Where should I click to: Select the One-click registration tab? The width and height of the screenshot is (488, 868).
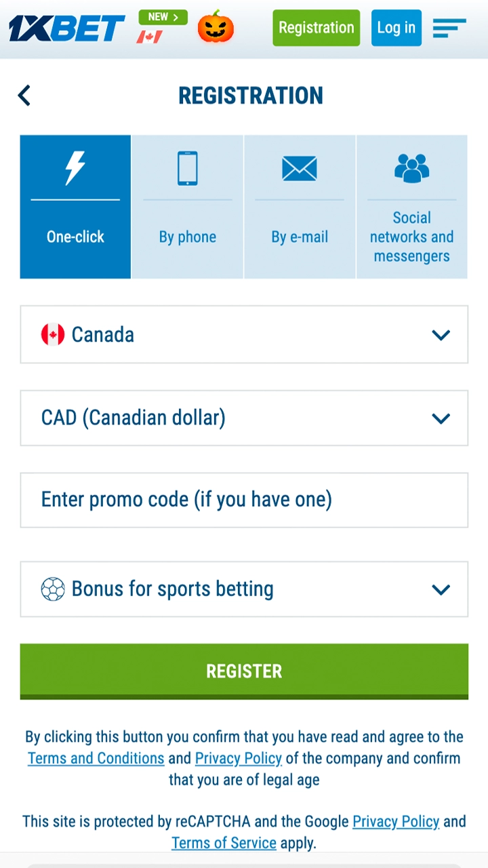pos(75,207)
